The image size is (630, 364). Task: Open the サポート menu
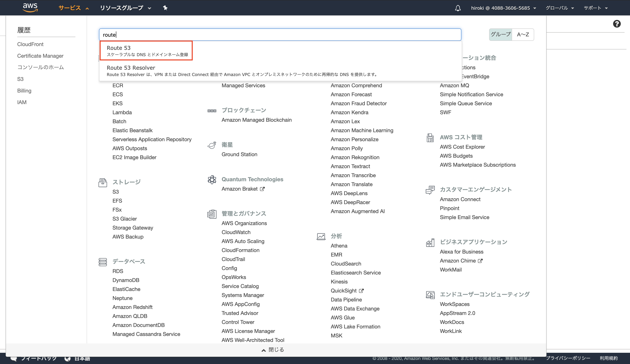click(x=595, y=8)
